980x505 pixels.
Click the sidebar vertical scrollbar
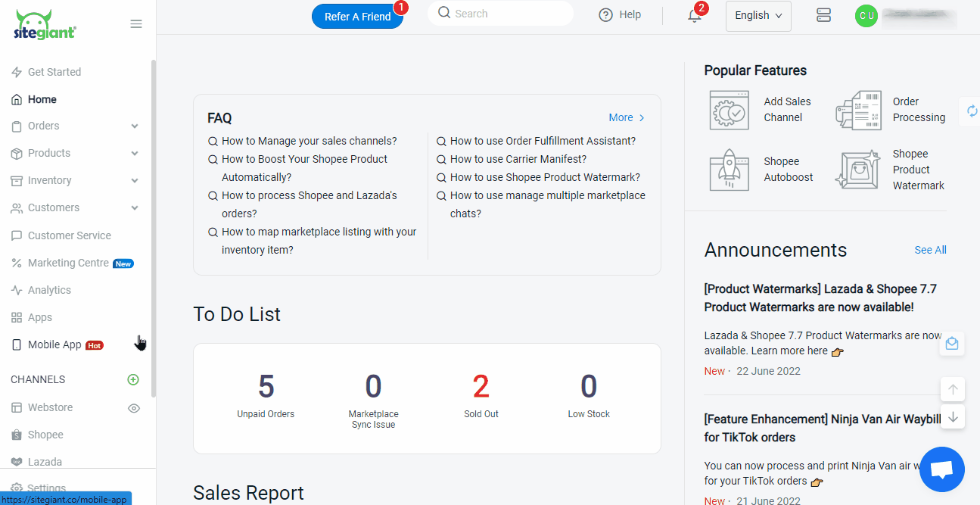click(154, 227)
